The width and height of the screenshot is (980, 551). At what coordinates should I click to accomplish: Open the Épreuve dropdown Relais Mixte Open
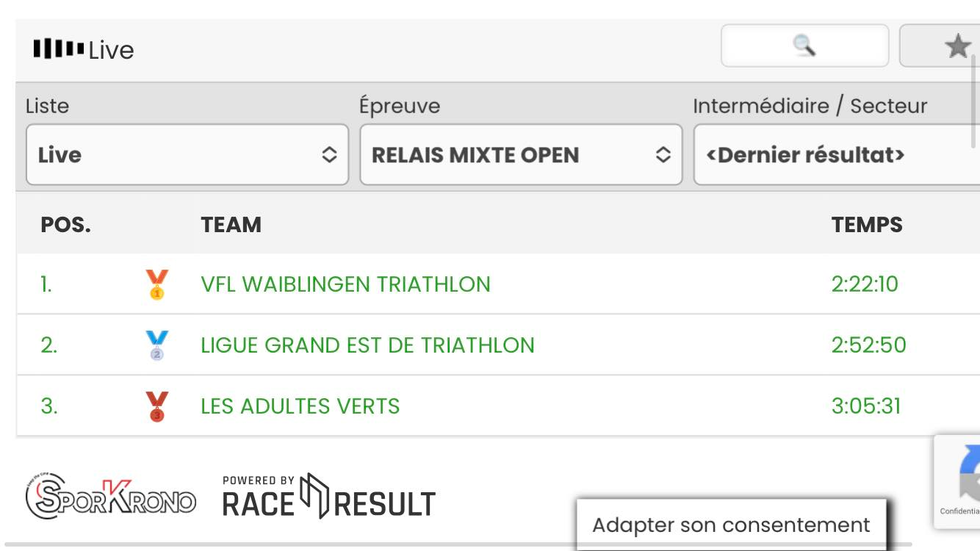(x=520, y=155)
